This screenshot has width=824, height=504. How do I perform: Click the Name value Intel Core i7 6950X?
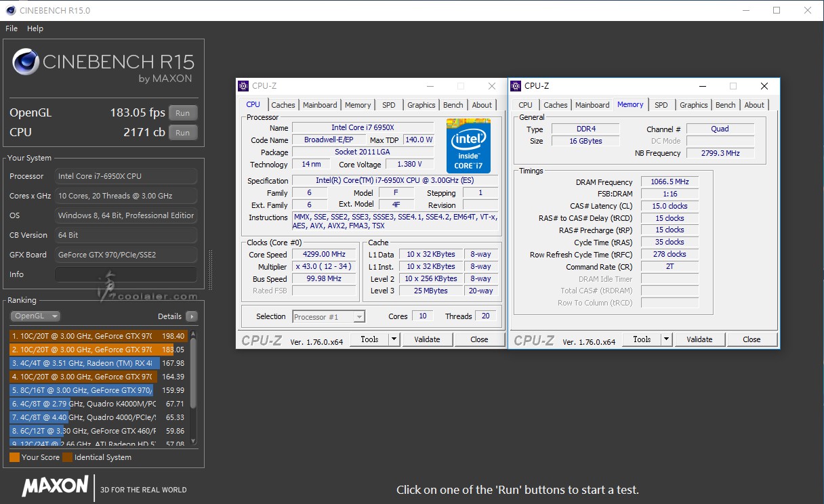pyautogui.click(x=363, y=128)
